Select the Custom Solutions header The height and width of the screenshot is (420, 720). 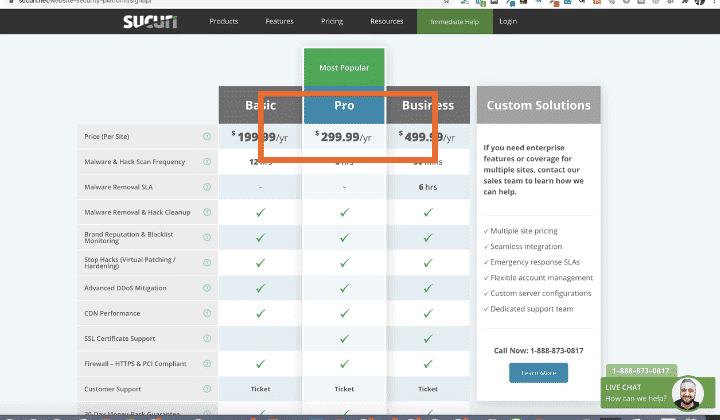click(539, 105)
